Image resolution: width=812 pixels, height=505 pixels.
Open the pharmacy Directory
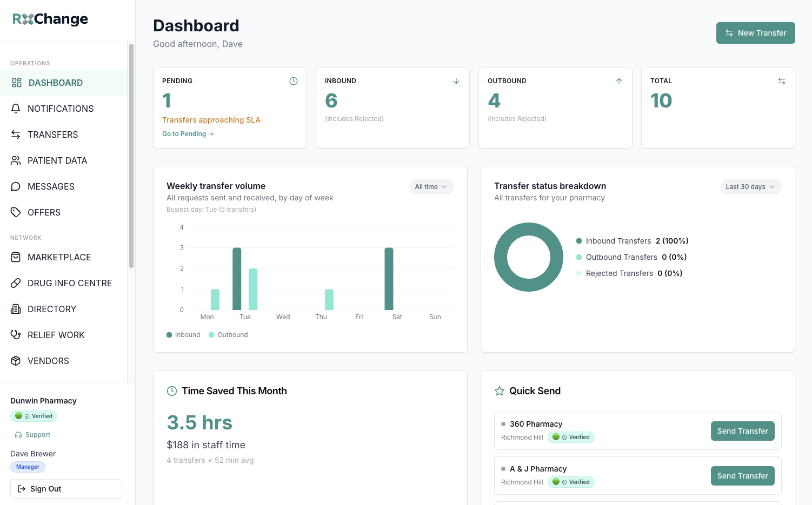click(x=64, y=309)
